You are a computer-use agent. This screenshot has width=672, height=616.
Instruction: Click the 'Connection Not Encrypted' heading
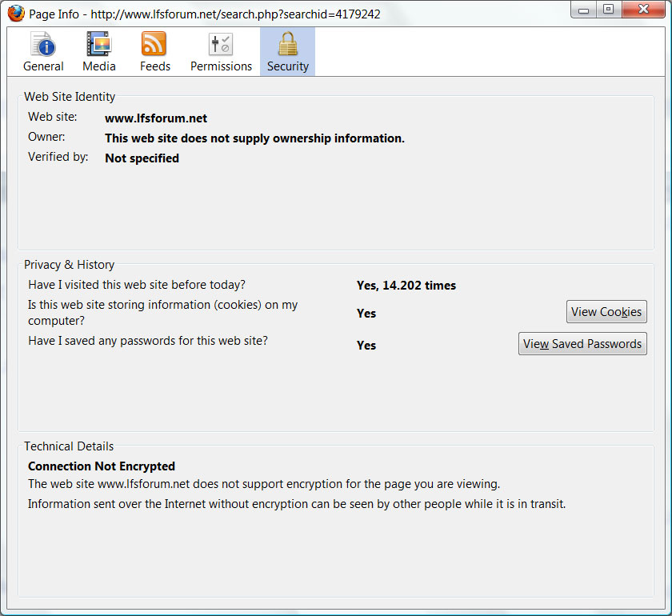(x=102, y=466)
